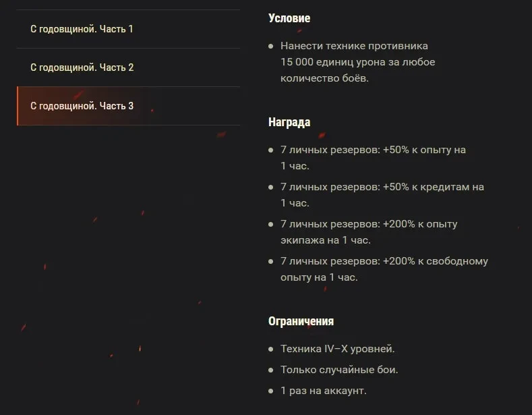
Task: Click the 'Только случайные бои' restriction
Action: pyautogui.click(x=339, y=370)
